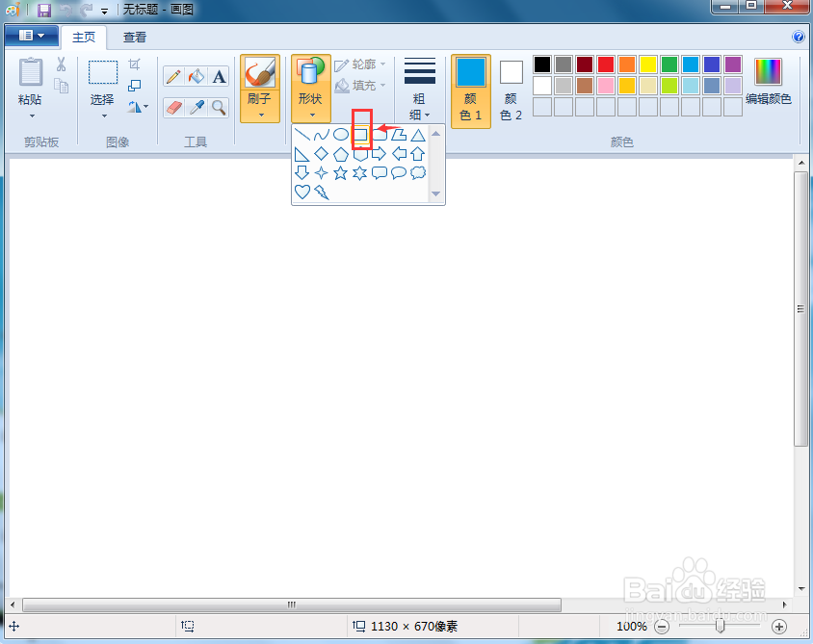Choose the Line shape
This screenshot has width=813, height=644.
coord(302,135)
